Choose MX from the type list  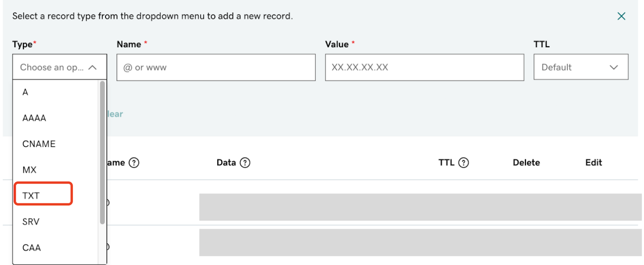click(x=56, y=170)
